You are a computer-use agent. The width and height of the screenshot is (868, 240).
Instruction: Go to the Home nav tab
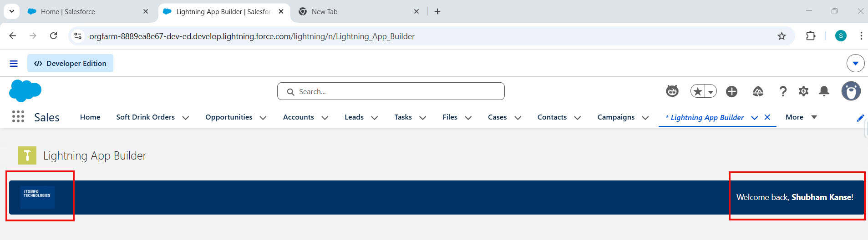(90, 117)
